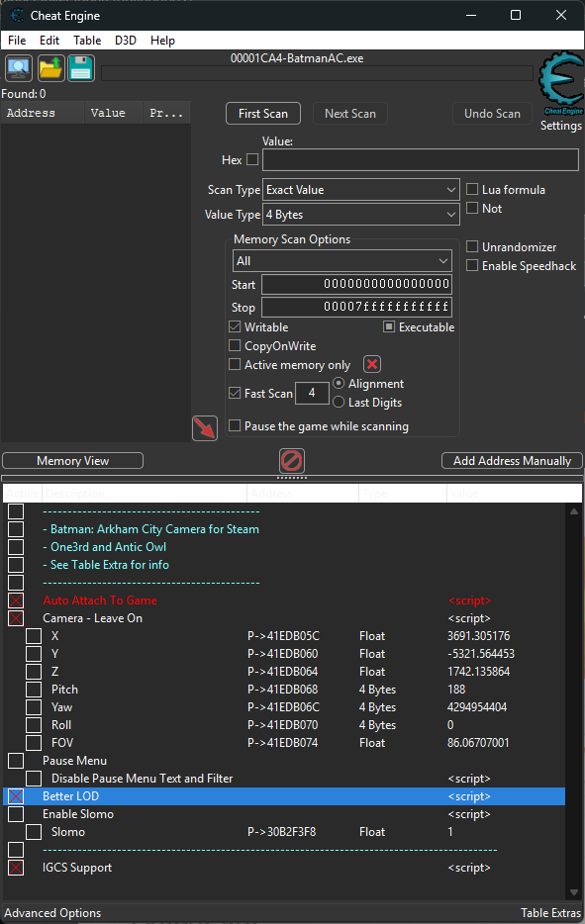Open the Cheat Engine logo Settings
The height and width of the screenshot is (924, 585).
[561, 83]
